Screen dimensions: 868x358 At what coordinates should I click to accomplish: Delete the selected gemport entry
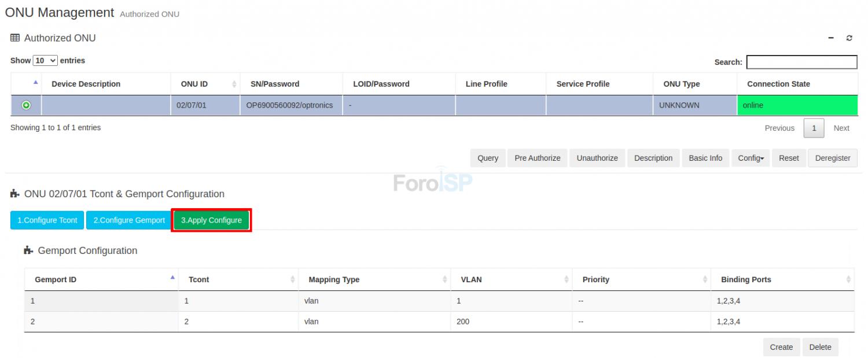[x=819, y=347]
